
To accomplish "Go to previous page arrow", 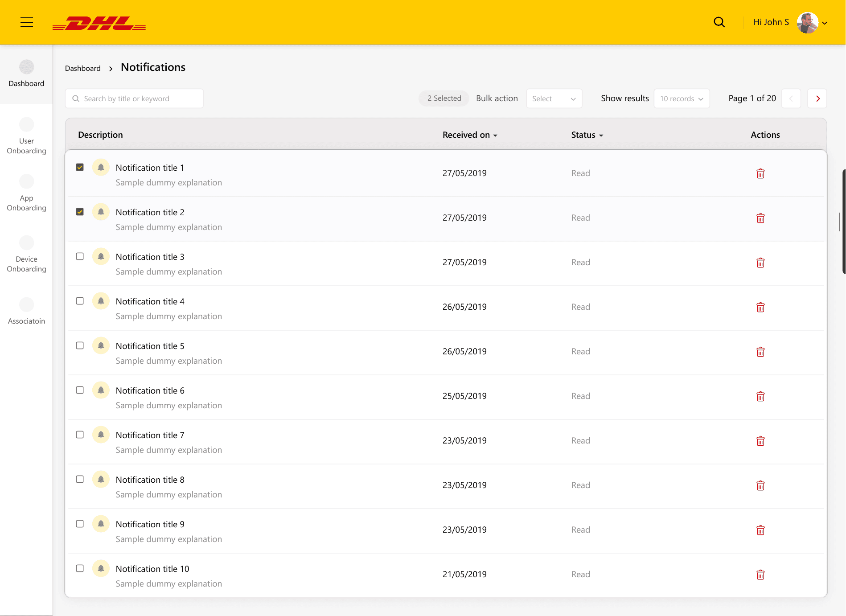I will [791, 99].
